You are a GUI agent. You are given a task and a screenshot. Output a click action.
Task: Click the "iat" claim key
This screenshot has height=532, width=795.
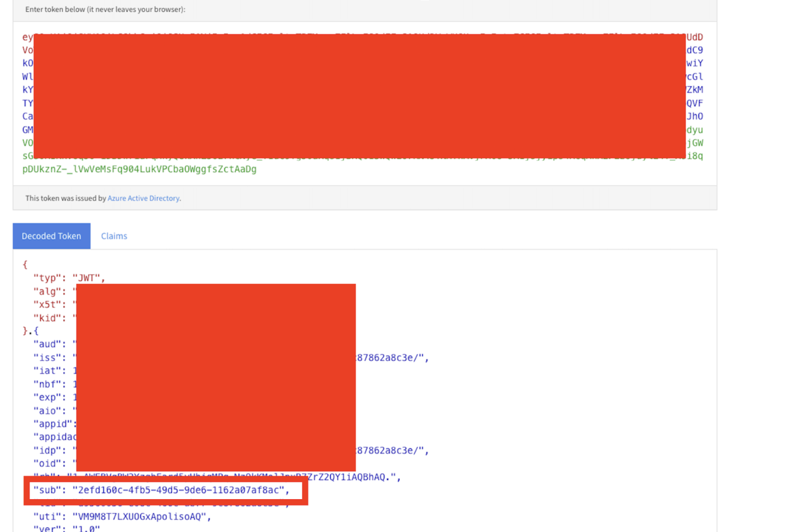point(47,371)
